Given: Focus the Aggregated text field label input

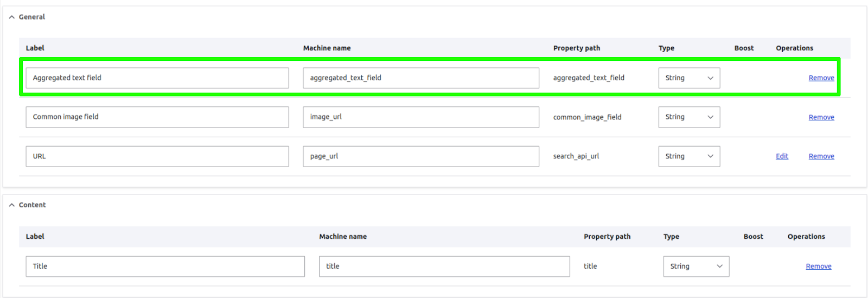Looking at the screenshot, I should tap(157, 78).
